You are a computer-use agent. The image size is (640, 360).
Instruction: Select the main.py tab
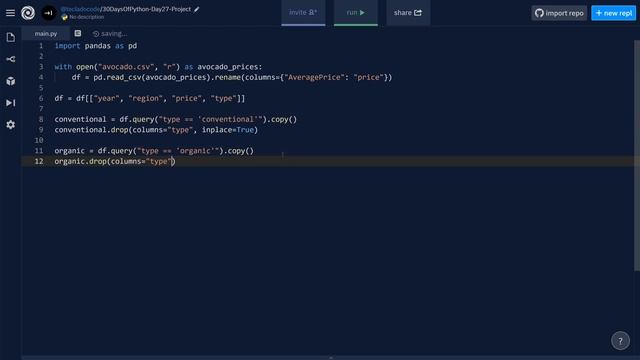pyautogui.click(x=46, y=33)
